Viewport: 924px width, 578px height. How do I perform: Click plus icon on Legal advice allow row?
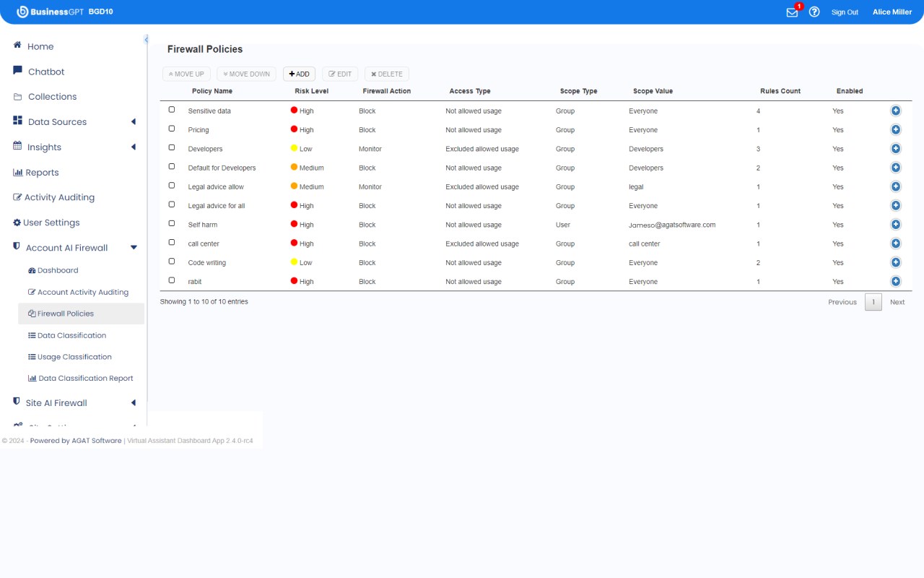point(896,186)
